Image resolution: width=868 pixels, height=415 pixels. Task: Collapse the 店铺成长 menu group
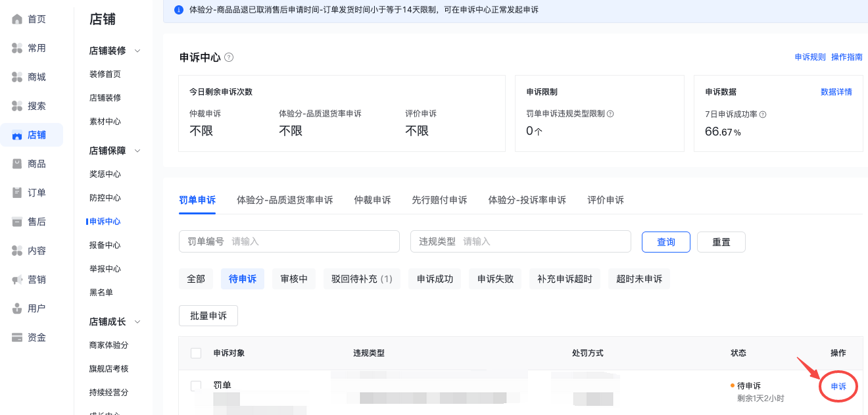[x=138, y=322]
